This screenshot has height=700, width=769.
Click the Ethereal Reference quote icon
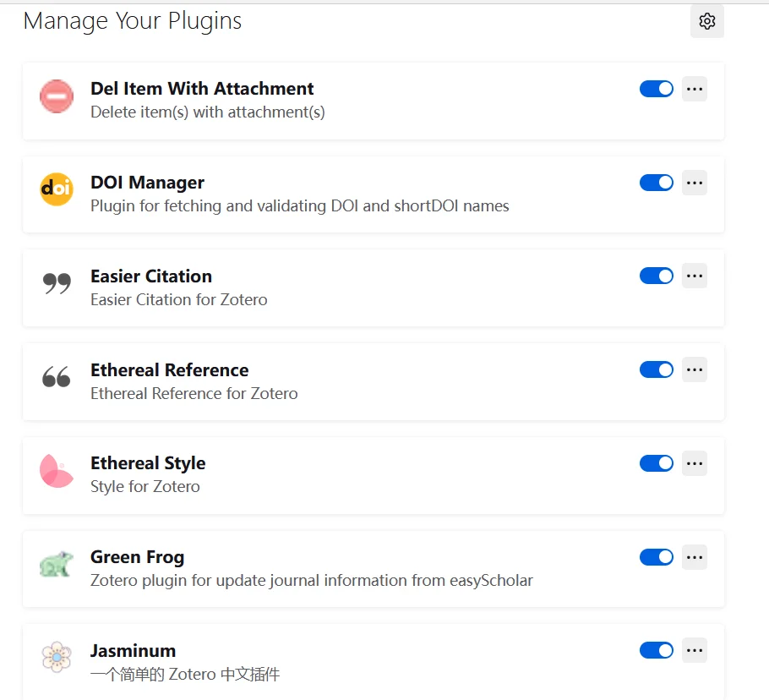tap(57, 378)
